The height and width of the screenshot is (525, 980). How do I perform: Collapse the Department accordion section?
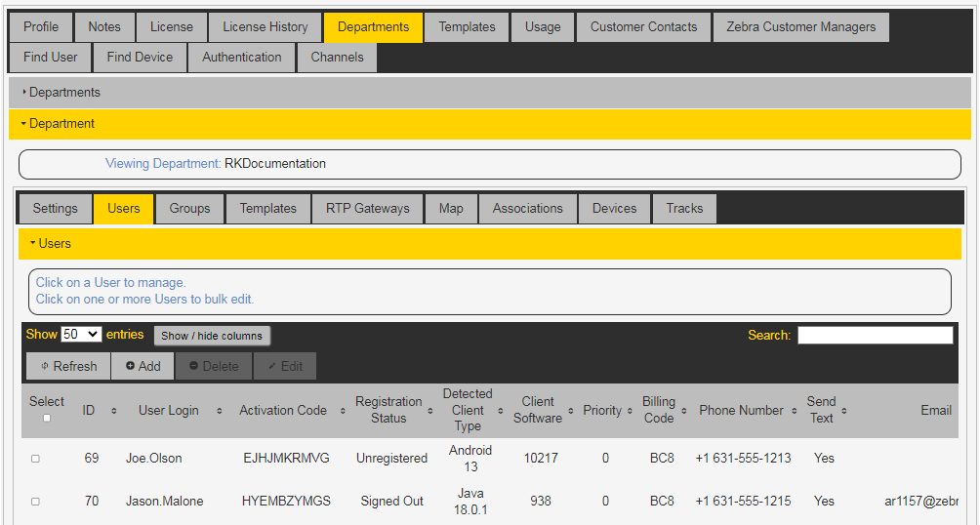point(490,124)
